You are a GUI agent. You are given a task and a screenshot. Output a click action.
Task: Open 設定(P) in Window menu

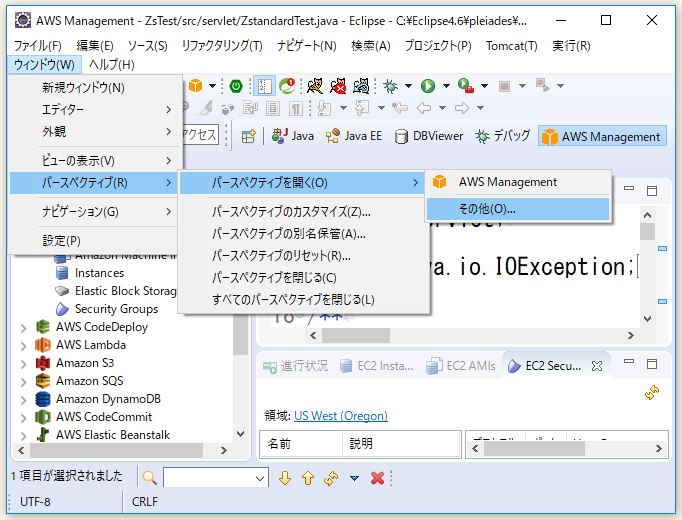coord(94,240)
